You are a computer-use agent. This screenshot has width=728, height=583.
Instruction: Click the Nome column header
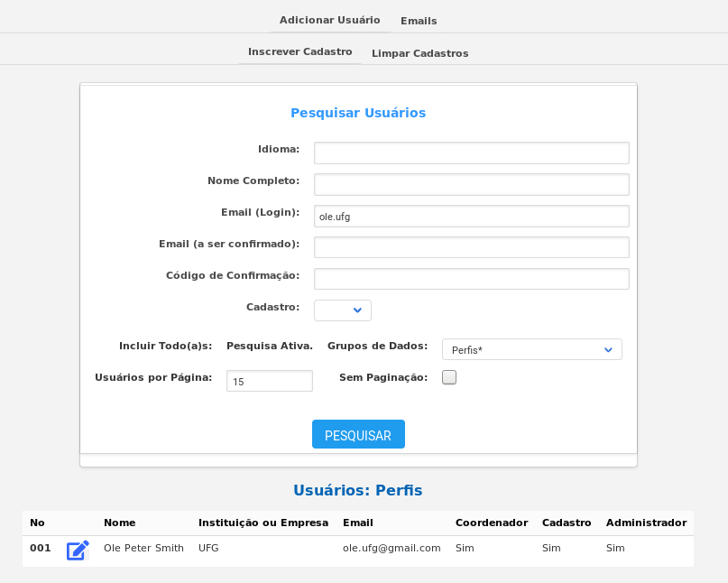[120, 523]
